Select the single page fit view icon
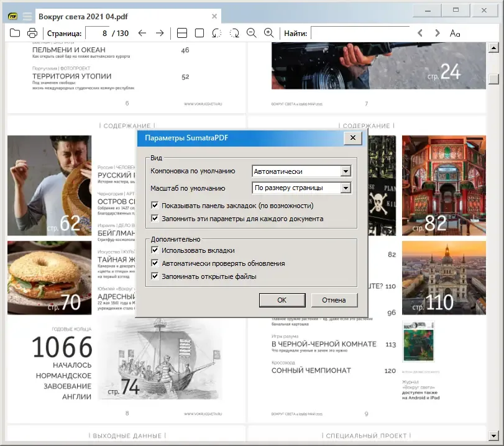This screenshot has width=504, height=446. (x=199, y=33)
